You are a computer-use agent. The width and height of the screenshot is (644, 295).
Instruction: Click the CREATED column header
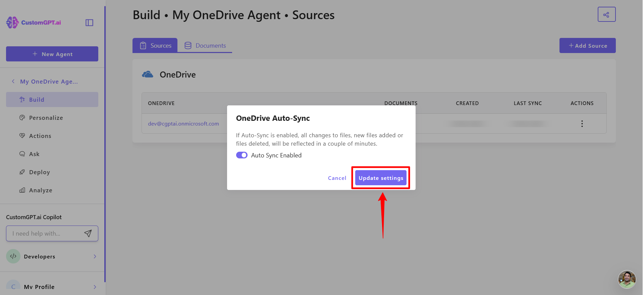467,103
